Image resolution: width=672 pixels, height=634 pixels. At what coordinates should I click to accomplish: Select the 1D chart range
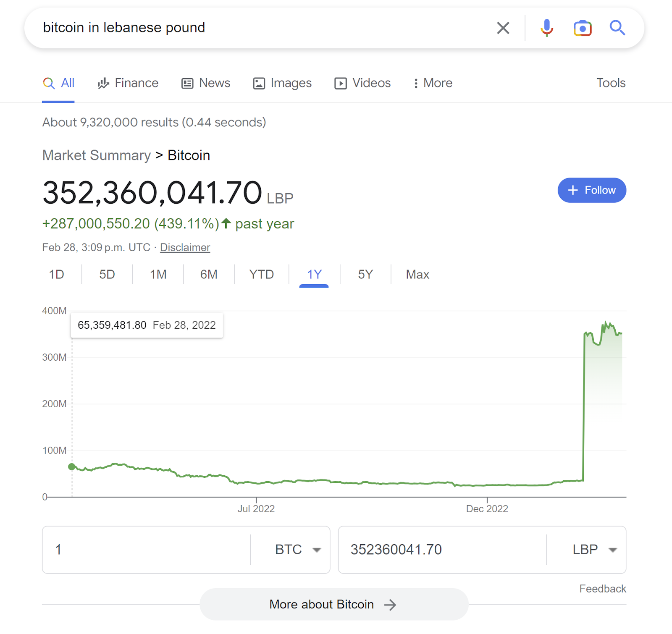57,275
